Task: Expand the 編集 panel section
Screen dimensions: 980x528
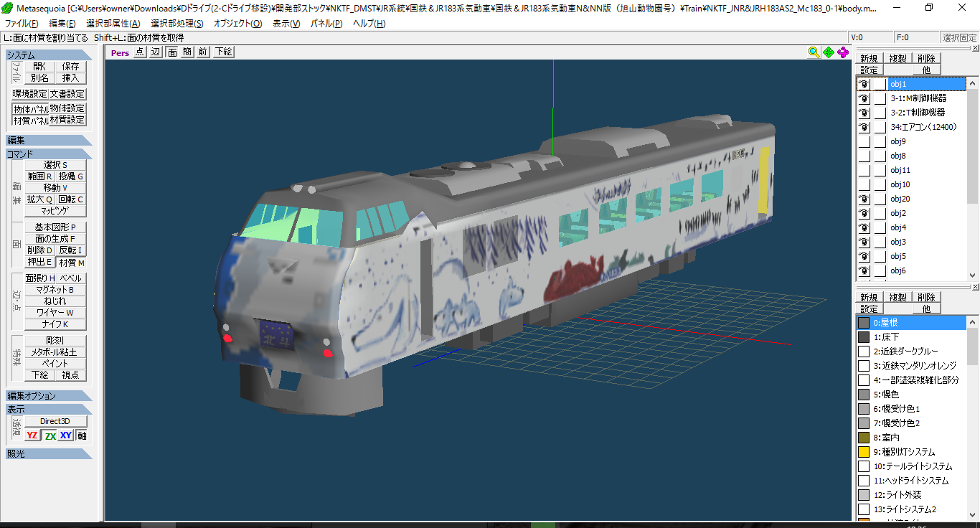Action: (x=49, y=140)
